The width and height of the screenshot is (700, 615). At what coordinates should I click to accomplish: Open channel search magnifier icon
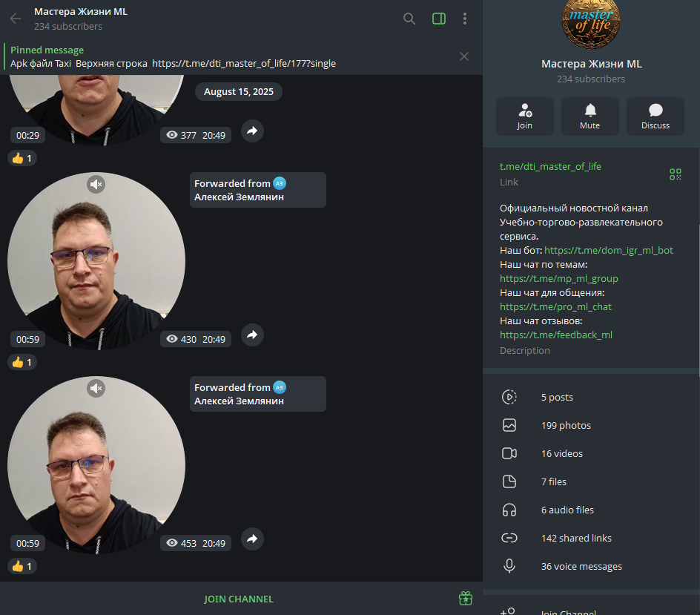(409, 19)
